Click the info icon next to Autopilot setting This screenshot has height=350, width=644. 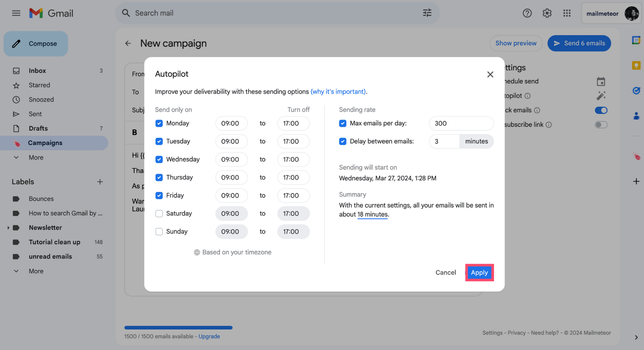(x=528, y=96)
